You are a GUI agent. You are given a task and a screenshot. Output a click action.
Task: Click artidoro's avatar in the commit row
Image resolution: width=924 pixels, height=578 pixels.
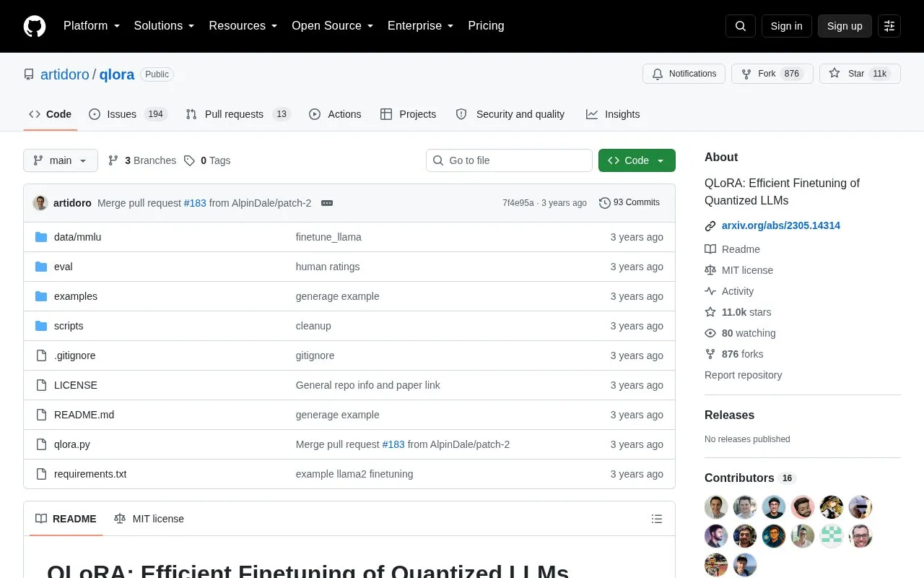click(40, 203)
